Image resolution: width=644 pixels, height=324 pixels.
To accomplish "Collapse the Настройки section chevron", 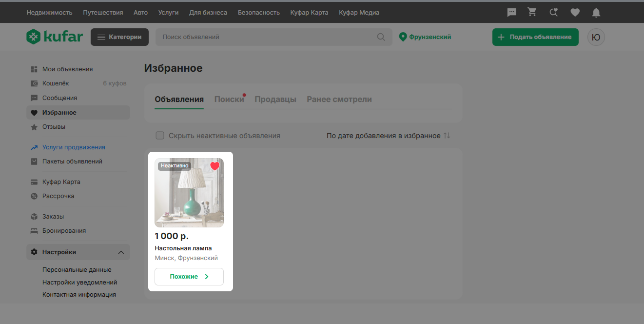I will (121, 252).
